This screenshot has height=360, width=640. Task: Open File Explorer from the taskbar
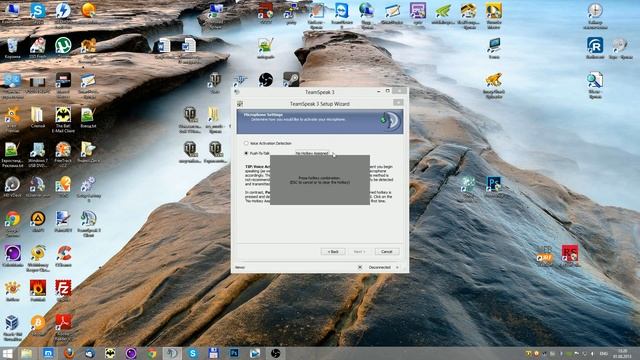(27, 353)
